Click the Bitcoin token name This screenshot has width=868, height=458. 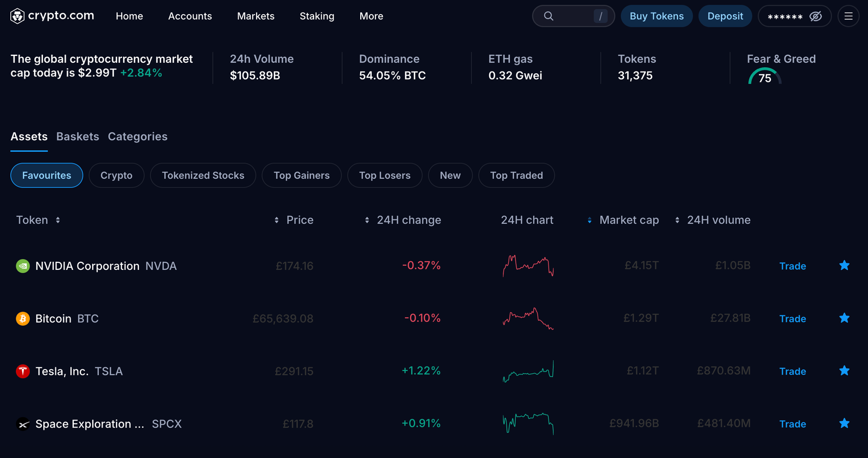[53, 319]
